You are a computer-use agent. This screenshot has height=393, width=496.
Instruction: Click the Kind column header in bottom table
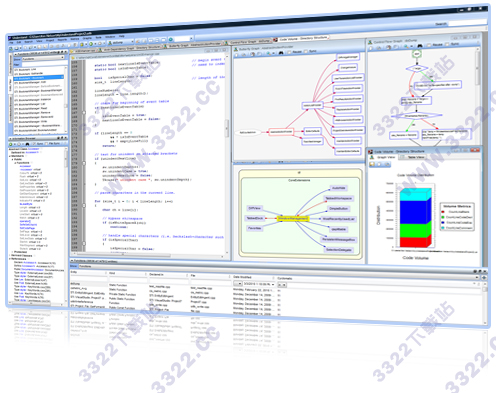coord(127,273)
